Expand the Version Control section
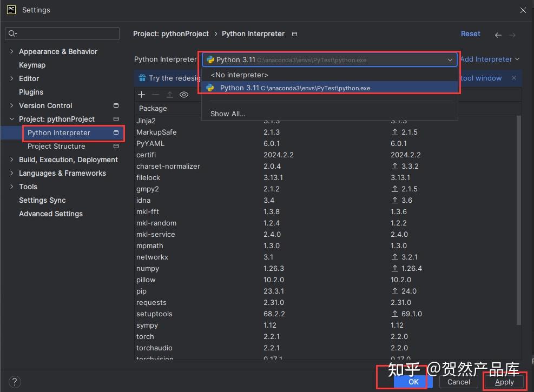Screen dimensions: 534x392 [11, 105]
